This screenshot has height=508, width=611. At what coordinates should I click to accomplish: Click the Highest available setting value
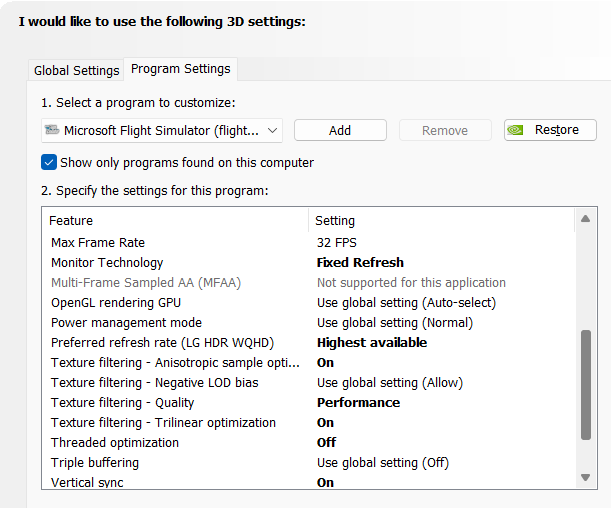pyautogui.click(x=372, y=343)
